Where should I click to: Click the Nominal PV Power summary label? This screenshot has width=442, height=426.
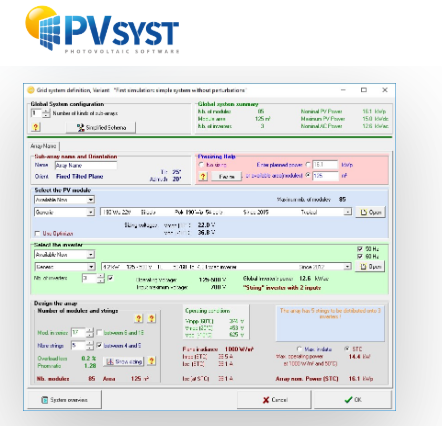321,111
